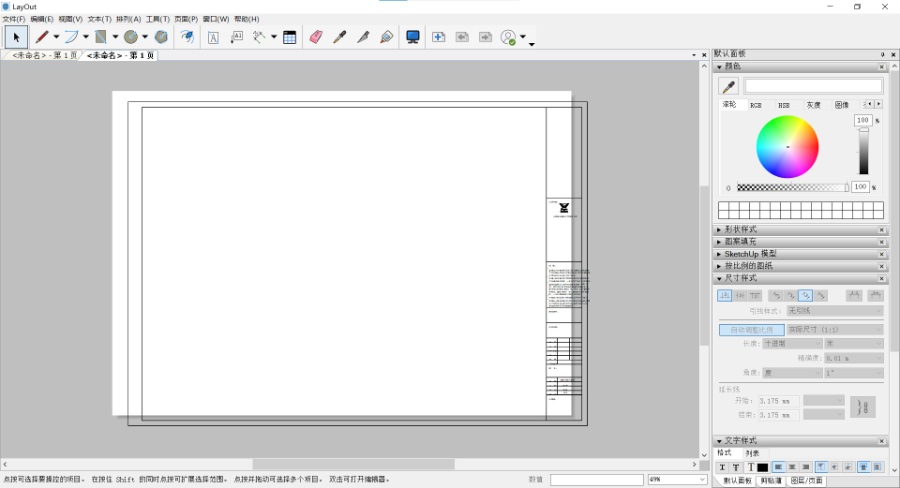Toggle left text alignment button
Viewport: 900px width, 488px height.
(x=778, y=467)
